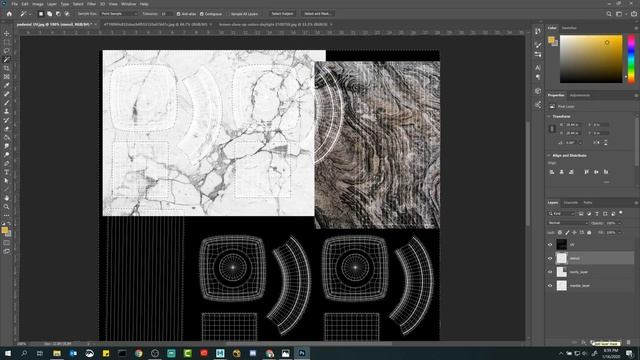Hide the selected stencil layer eye icon
This screenshot has width=640, height=360.
point(550,258)
